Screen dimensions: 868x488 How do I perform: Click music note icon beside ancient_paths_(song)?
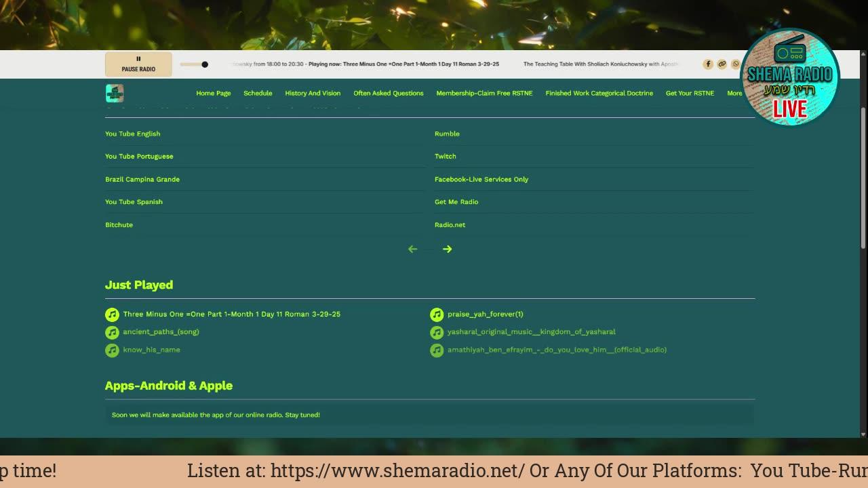112,332
